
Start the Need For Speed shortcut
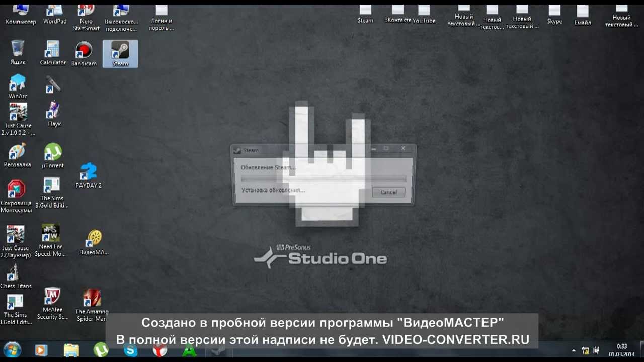(x=50, y=240)
